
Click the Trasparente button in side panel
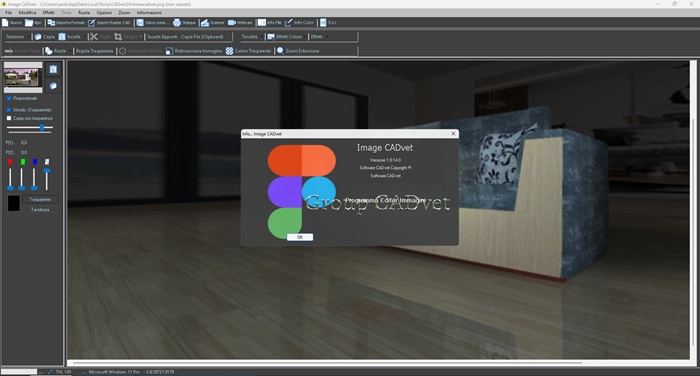point(40,200)
